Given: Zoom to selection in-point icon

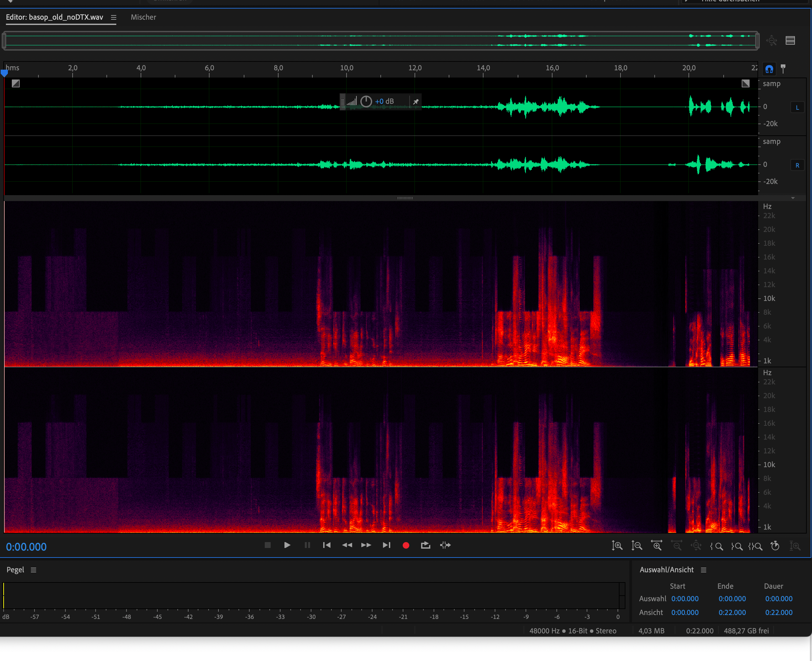Looking at the screenshot, I should coord(716,546).
